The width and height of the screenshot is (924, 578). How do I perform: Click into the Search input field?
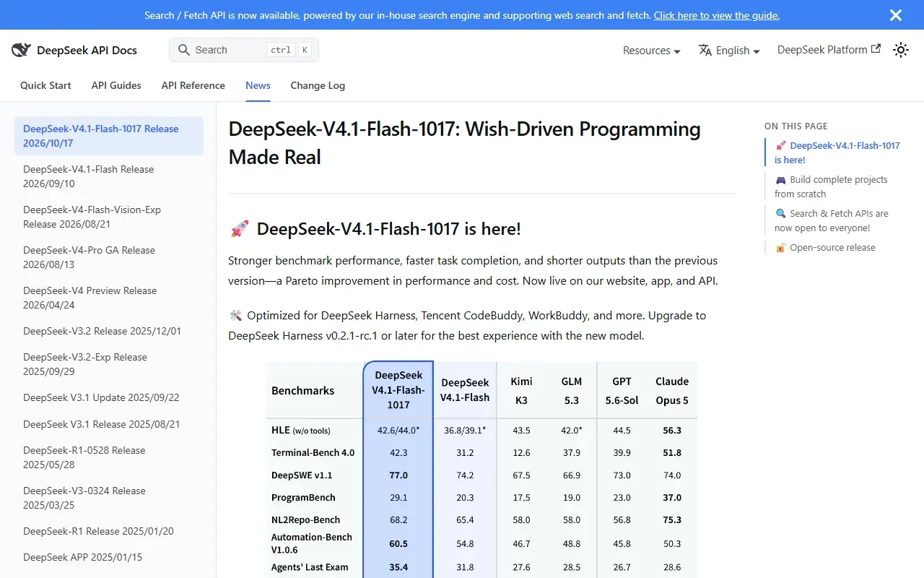[244, 50]
